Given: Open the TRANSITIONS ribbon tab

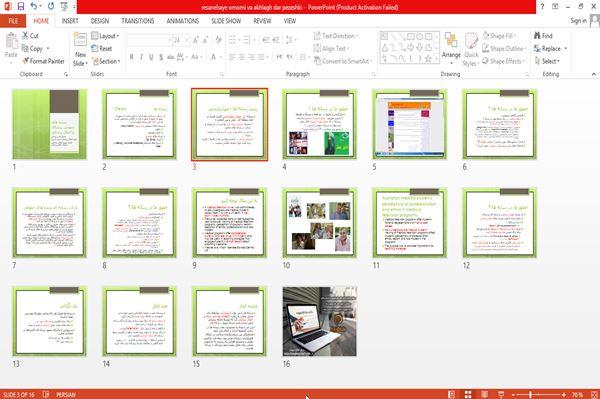Looking at the screenshot, I should [138, 21].
